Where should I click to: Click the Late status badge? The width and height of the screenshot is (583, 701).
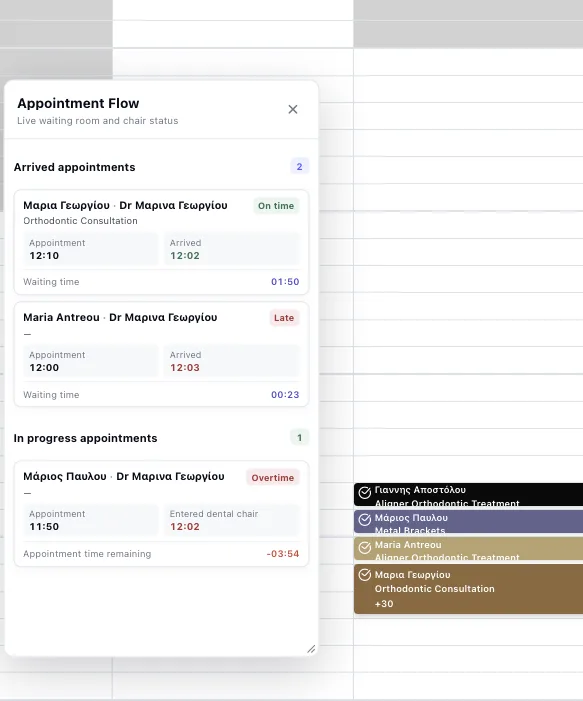284,318
